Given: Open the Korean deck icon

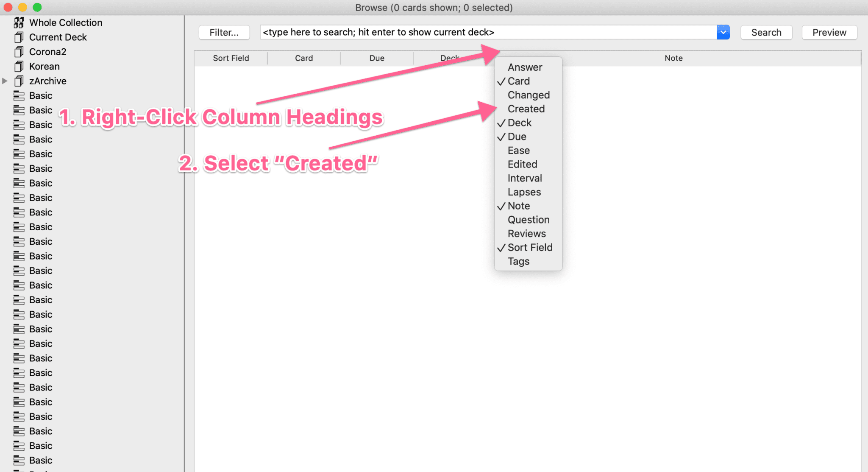Looking at the screenshot, I should (19, 67).
